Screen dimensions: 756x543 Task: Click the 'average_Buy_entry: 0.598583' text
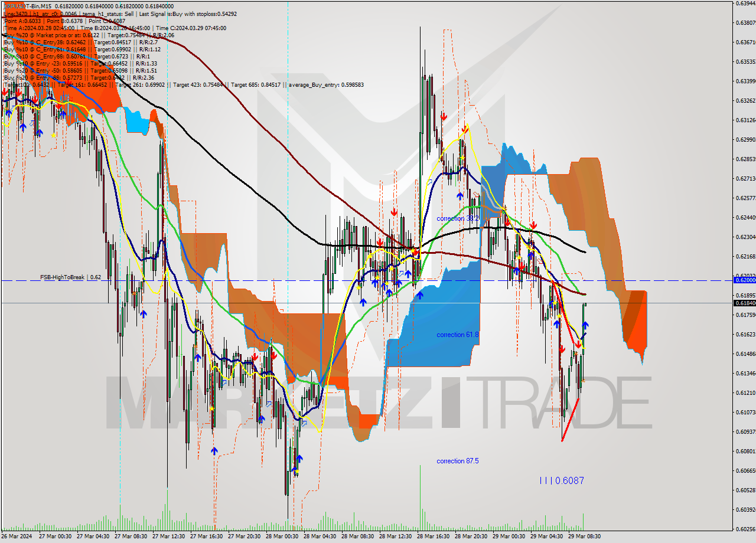click(326, 85)
